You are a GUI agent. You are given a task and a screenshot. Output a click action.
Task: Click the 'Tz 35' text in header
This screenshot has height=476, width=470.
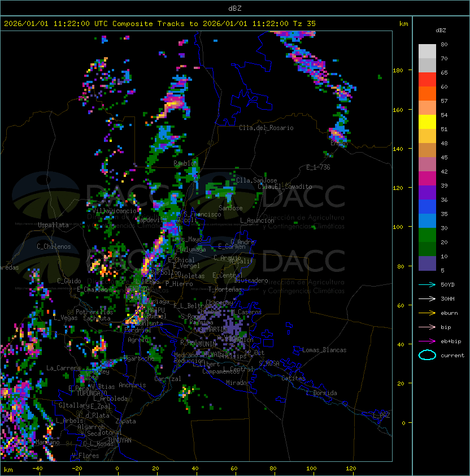[x=304, y=24]
